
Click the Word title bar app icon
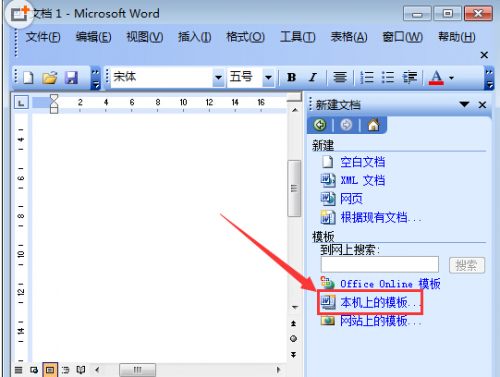19,13
